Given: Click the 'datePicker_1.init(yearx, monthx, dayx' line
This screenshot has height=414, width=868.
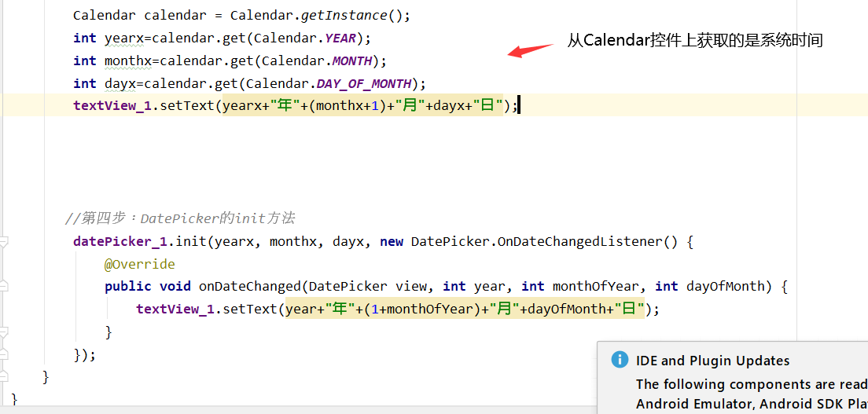Looking at the screenshot, I should pos(383,242).
